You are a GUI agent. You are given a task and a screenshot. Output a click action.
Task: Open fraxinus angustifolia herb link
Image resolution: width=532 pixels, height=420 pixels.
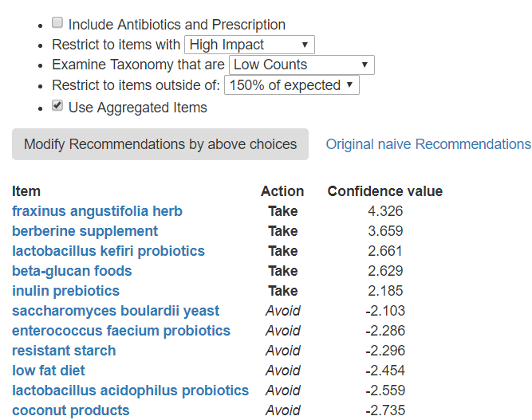[97, 211]
